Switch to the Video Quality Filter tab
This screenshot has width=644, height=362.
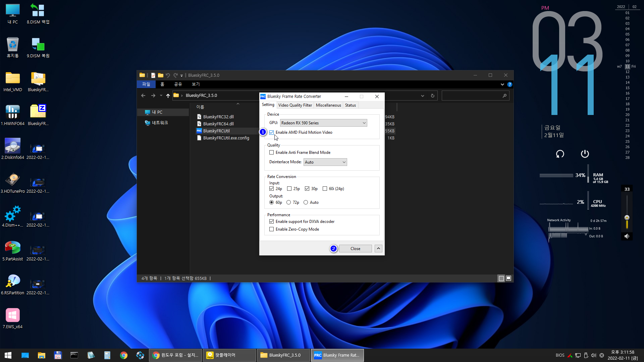click(x=295, y=105)
